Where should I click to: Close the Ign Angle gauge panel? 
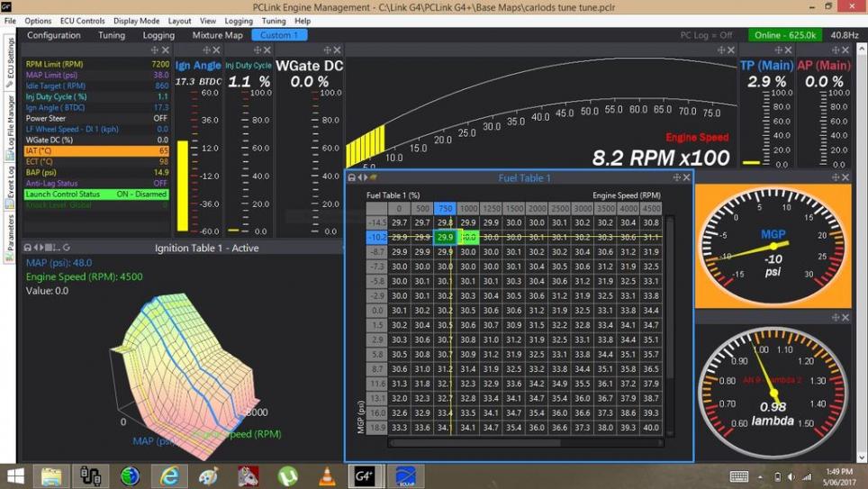point(216,50)
